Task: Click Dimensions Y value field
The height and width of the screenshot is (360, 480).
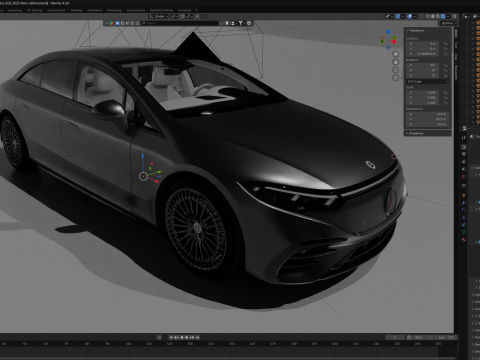Action: click(427, 119)
